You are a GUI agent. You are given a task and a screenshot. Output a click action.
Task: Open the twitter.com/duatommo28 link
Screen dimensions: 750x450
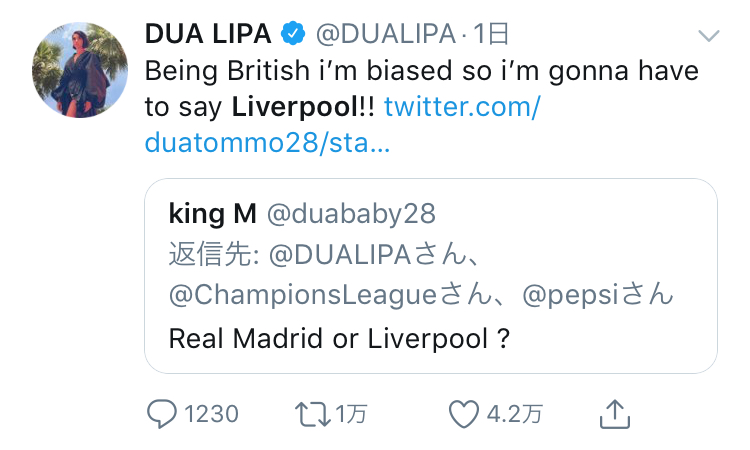(461, 106)
